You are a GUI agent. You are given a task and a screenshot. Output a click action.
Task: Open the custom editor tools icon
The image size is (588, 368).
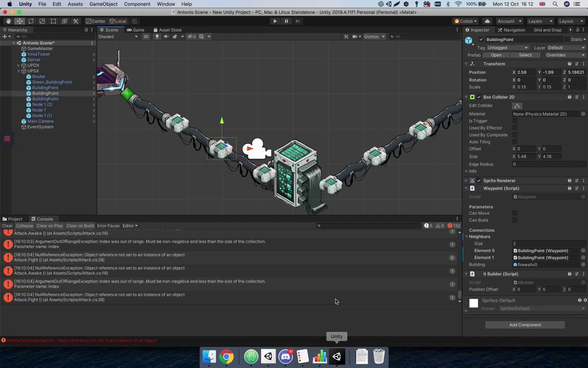coord(76,21)
